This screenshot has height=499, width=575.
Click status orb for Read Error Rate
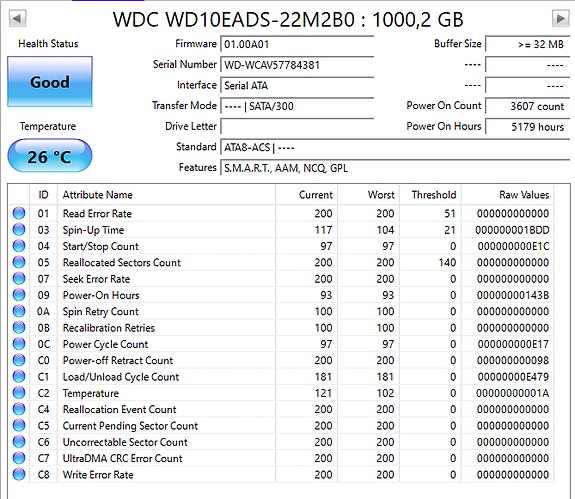[x=19, y=213]
